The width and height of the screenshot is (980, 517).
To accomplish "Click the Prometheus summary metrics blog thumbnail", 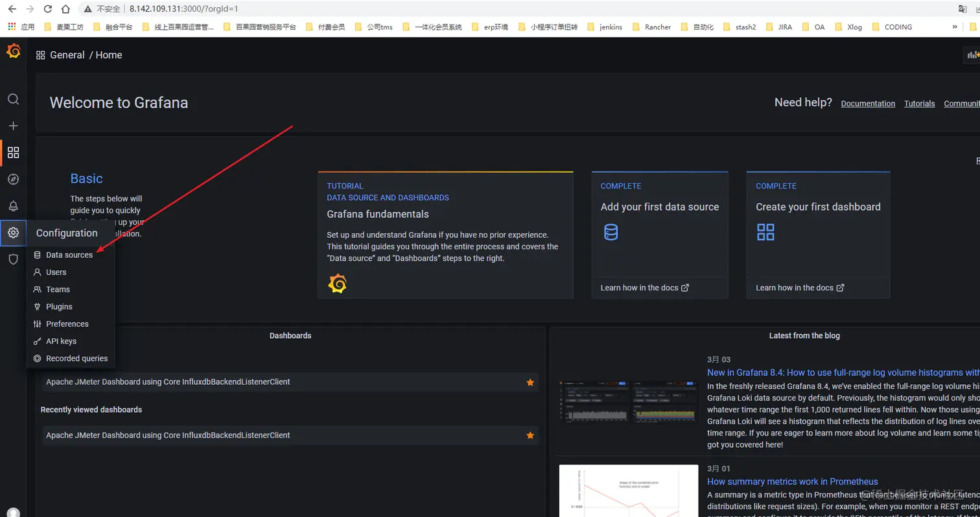I will 627,492.
